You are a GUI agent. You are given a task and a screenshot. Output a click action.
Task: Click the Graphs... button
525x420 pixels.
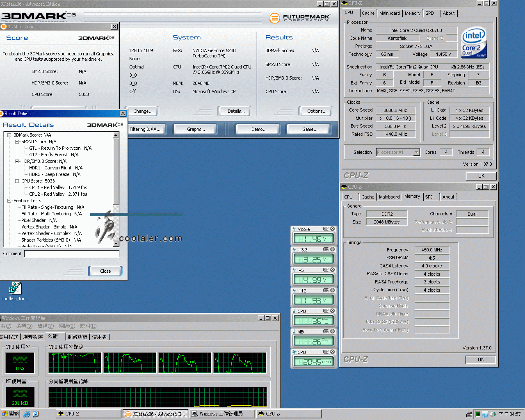(196, 129)
